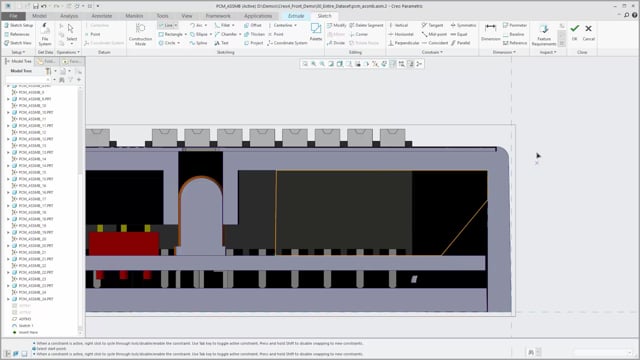
Task: Switch to the Analysis ribbon tab
Action: 69,16
